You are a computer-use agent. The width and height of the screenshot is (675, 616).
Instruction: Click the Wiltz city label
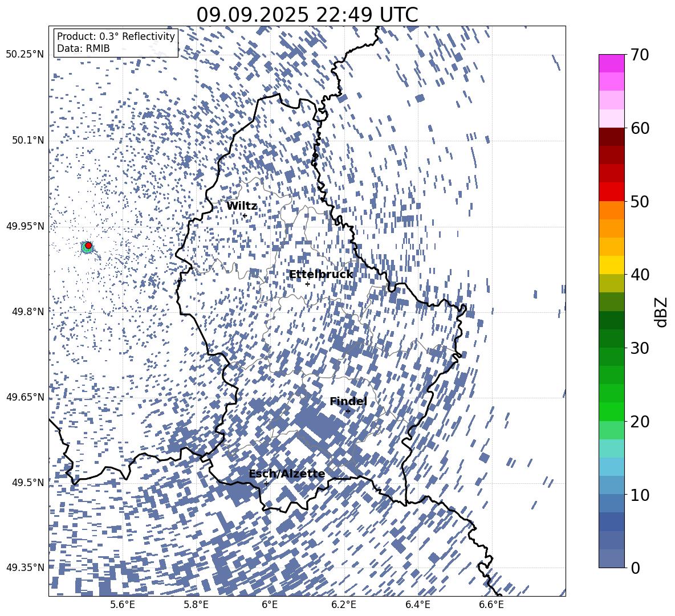[242, 206]
